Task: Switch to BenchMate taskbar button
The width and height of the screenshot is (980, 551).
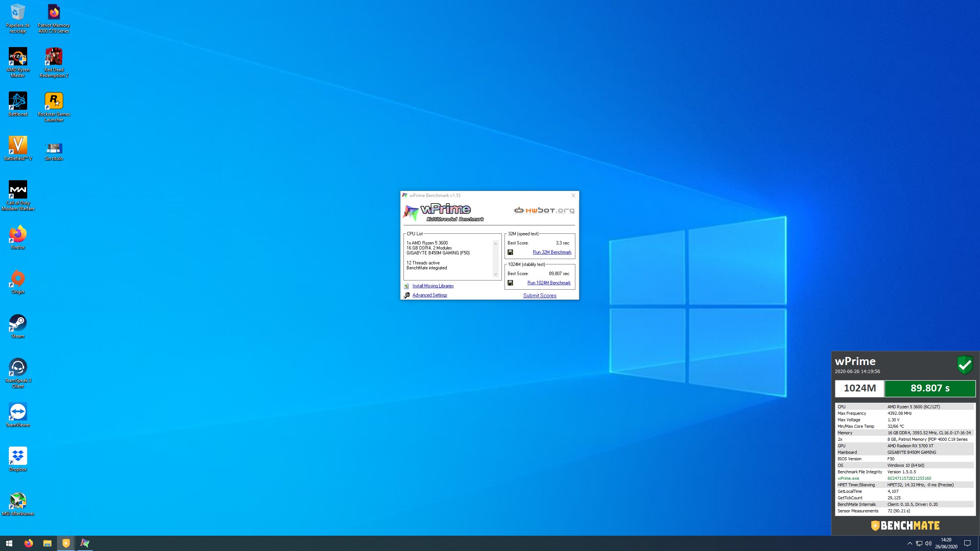Action: (66, 543)
